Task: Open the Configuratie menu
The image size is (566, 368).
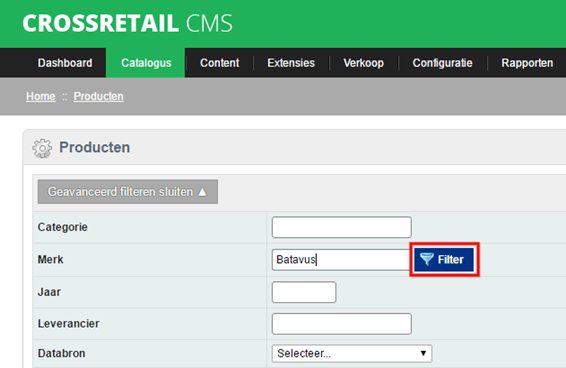Action: pos(442,63)
